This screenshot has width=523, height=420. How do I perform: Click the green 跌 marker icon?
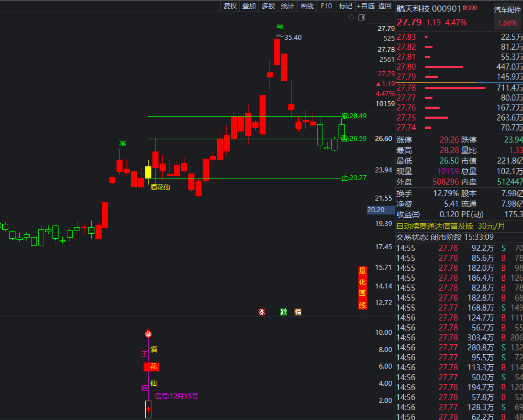[283, 312]
